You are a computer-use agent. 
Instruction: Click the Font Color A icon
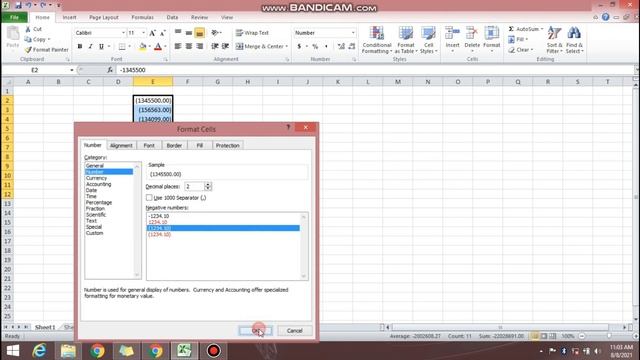(x=158, y=47)
